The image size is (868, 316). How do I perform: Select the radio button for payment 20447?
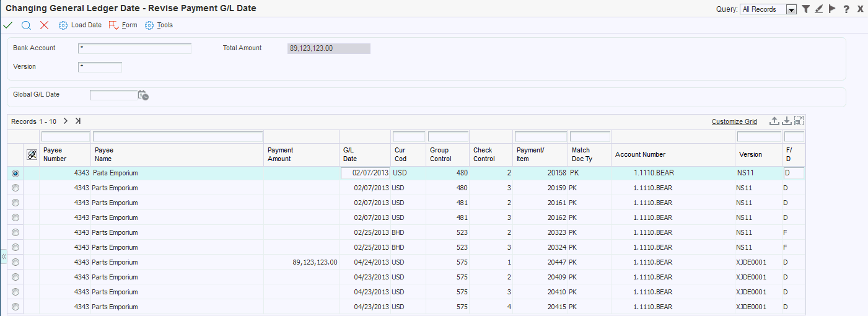[x=15, y=262]
